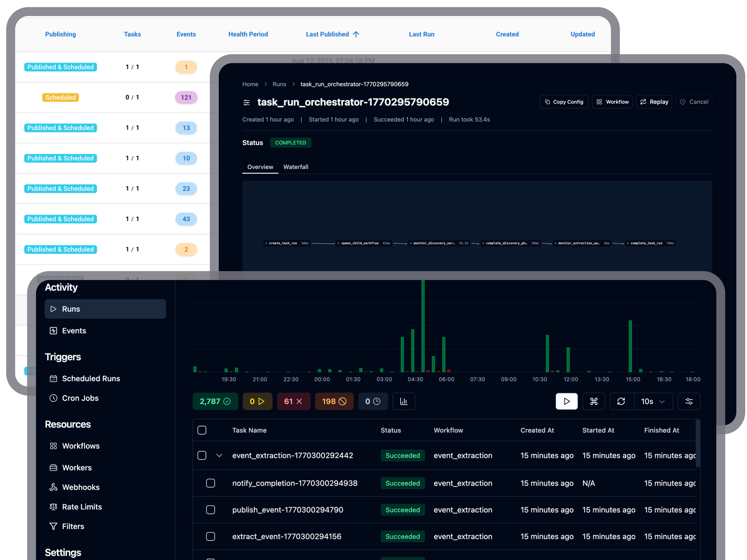The height and width of the screenshot is (560, 747).
Task: Click the play trigger run button
Action: (567, 401)
